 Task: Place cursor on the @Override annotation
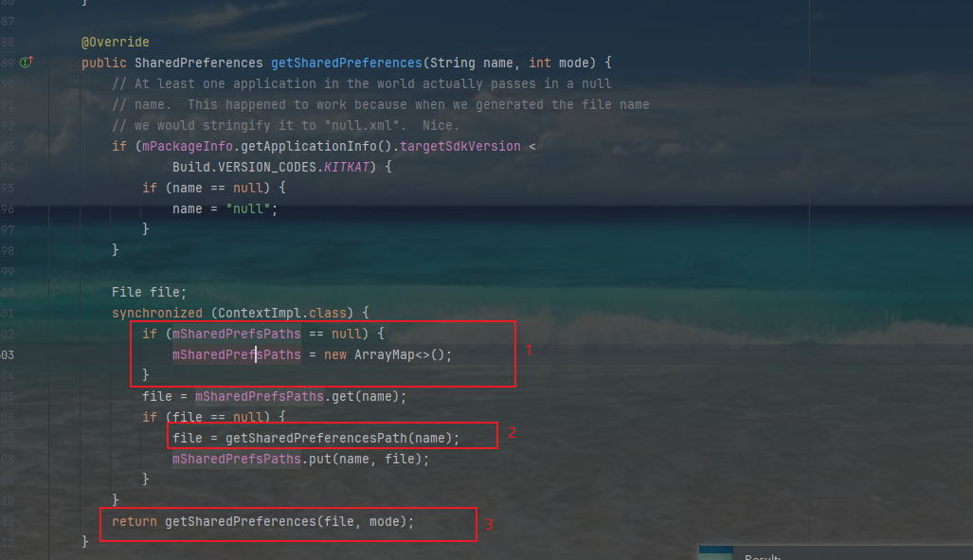pyautogui.click(x=116, y=43)
